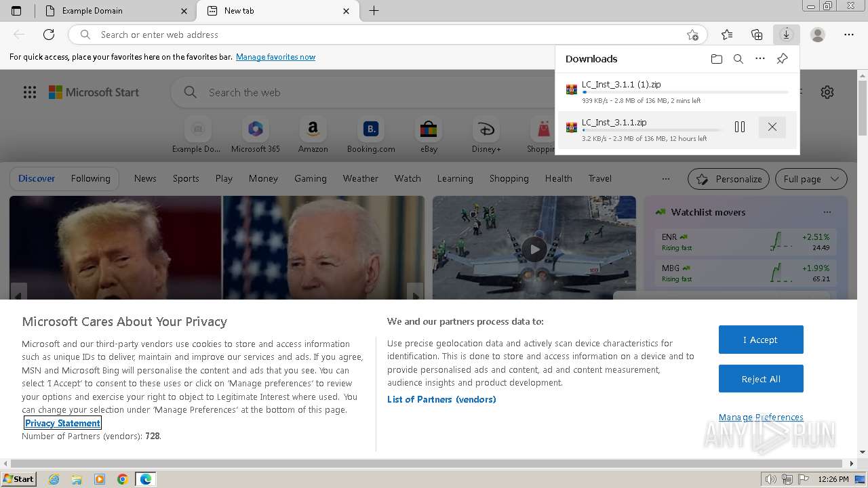Open More options in Downloads panel

[760, 59]
